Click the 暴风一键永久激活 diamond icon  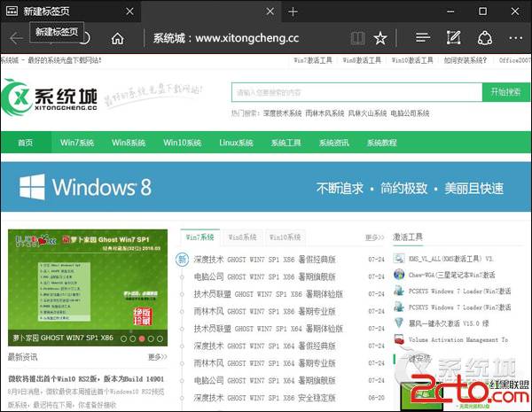[x=399, y=323]
